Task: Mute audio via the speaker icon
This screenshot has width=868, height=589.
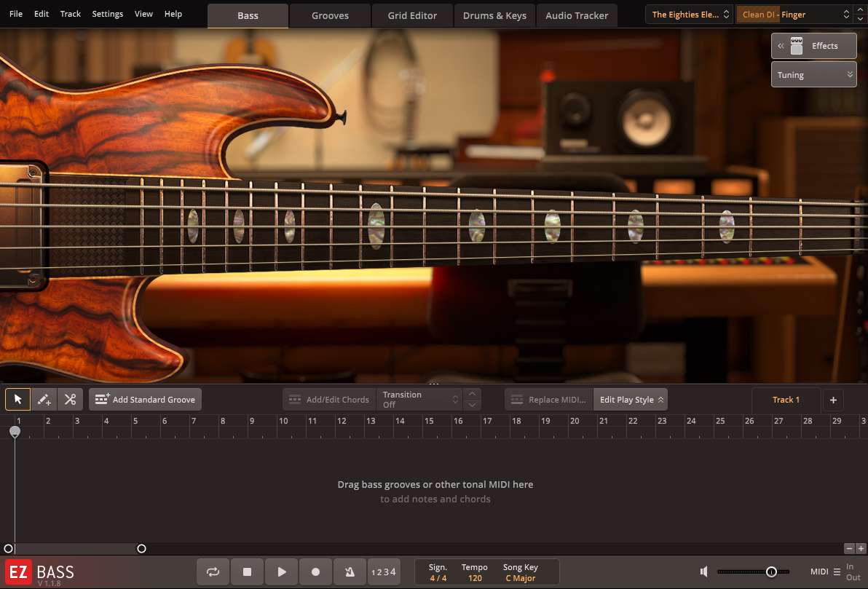Action: coord(703,572)
